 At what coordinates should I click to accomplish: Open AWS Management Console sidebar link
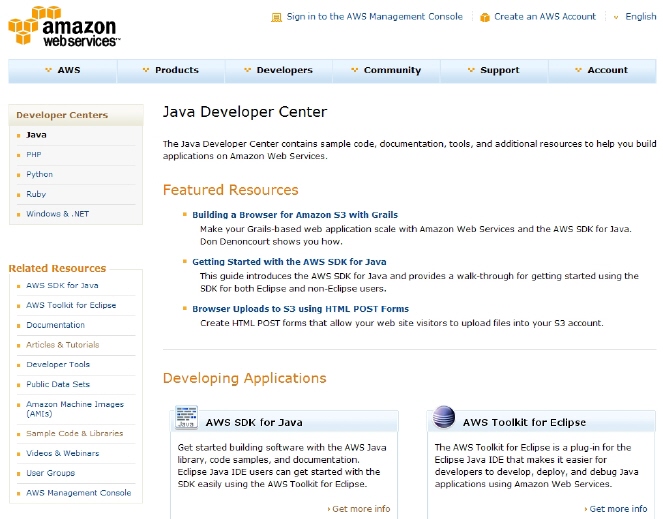click(79, 493)
